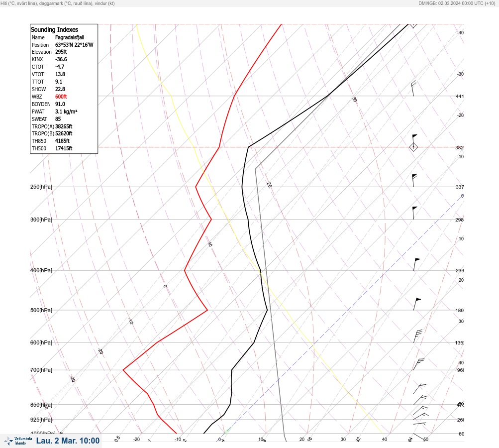Click the '925[hPa]' pressure label
The height and width of the screenshot is (448, 499).
[x=41, y=420]
